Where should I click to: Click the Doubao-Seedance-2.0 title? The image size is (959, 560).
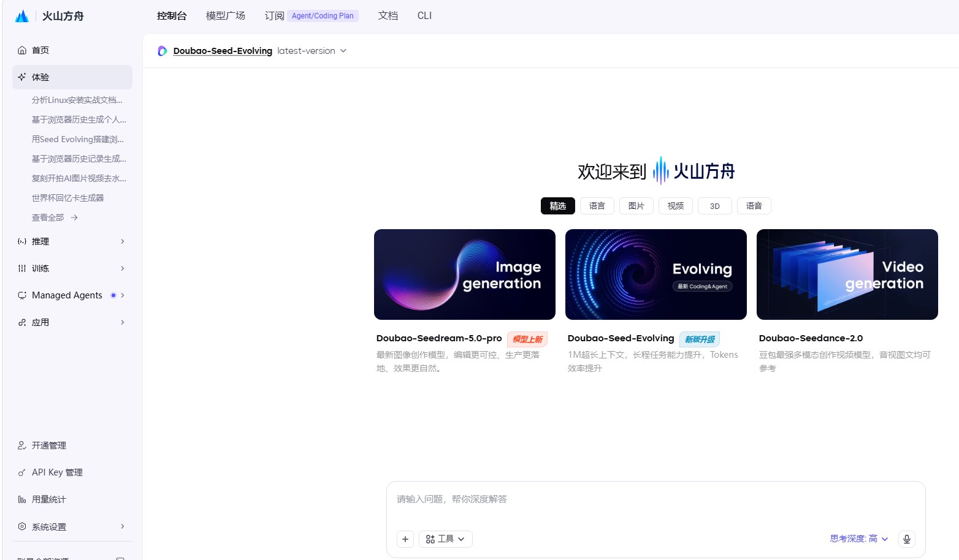811,338
